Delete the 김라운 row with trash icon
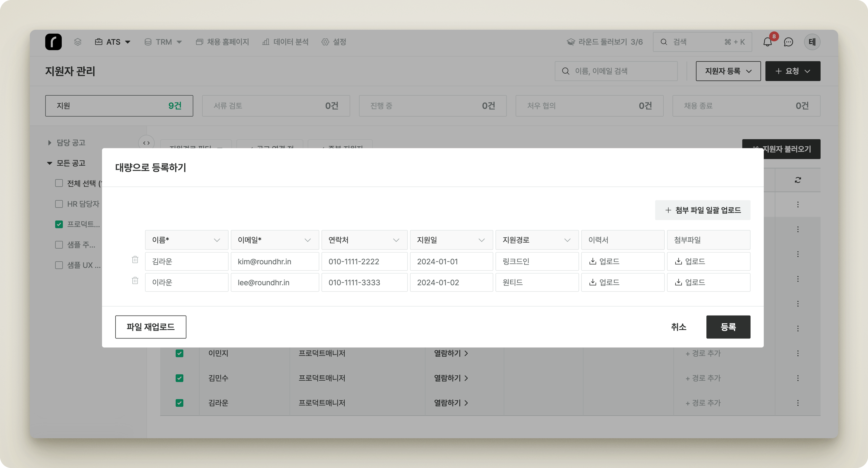Image resolution: width=868 pixels, height=468 pixels. pos(135,259)
